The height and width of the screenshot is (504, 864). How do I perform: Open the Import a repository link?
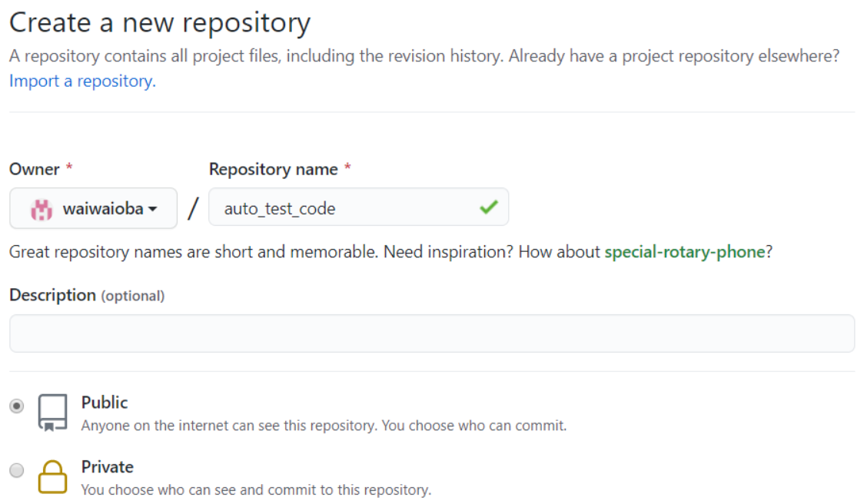[82, 81]
